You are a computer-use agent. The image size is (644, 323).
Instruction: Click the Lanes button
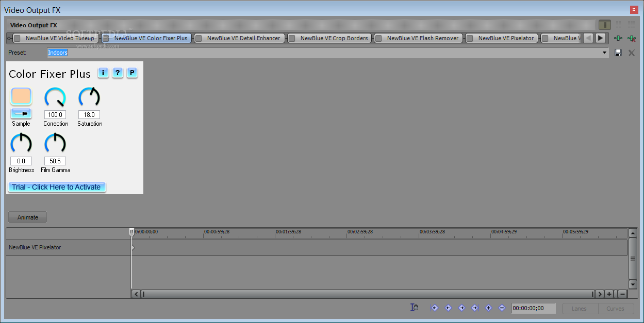[x=579, y=309]
